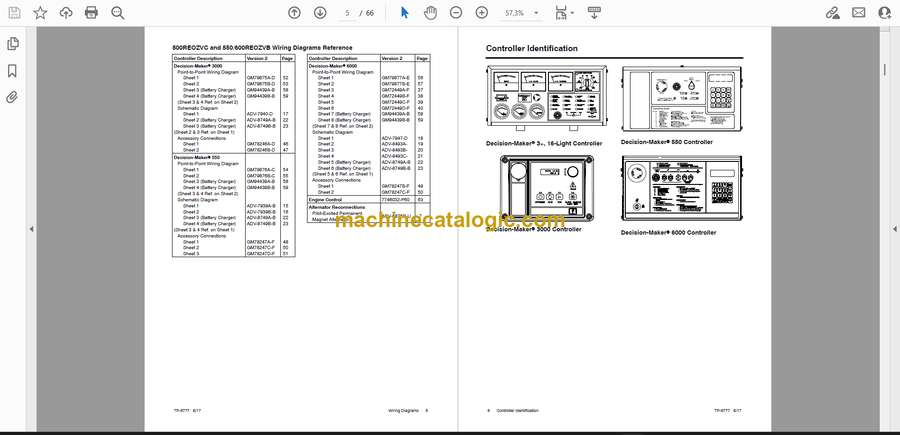This screenshot has height=435, width=900.
Task: Click the Controller Identification heading
Action: [x=532, y=48]
